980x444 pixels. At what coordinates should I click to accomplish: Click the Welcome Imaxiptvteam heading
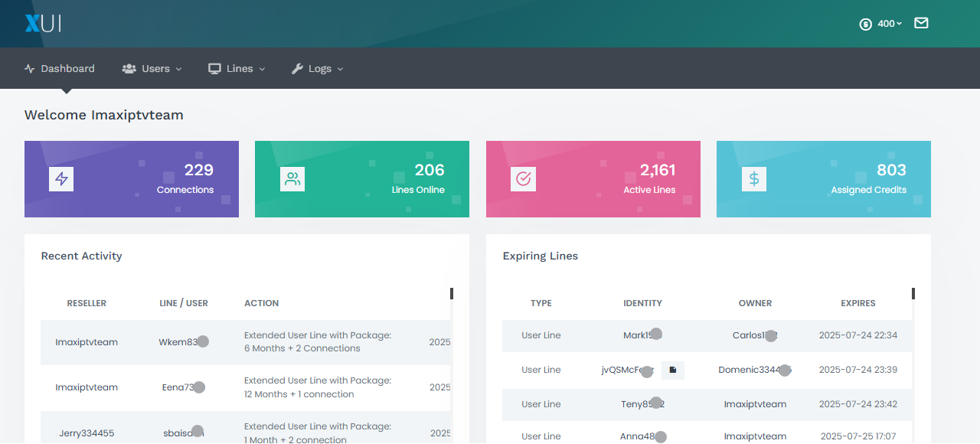[104, 116]
